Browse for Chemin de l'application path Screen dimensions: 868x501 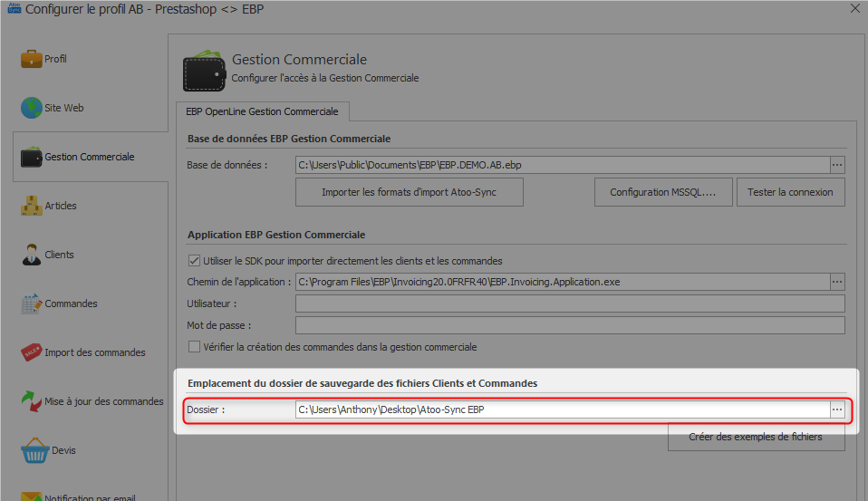(x=837, y=282)
